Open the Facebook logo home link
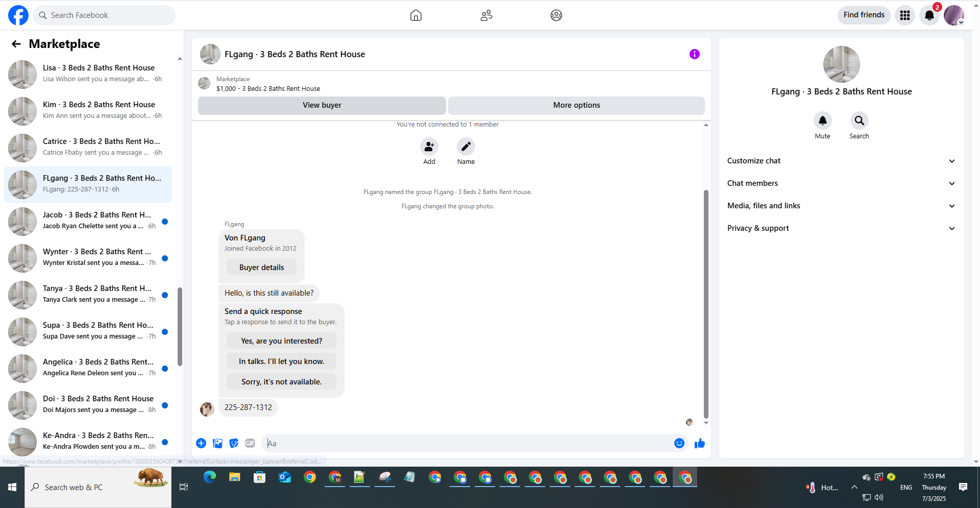The image size is (980, 508). (18, 15)
